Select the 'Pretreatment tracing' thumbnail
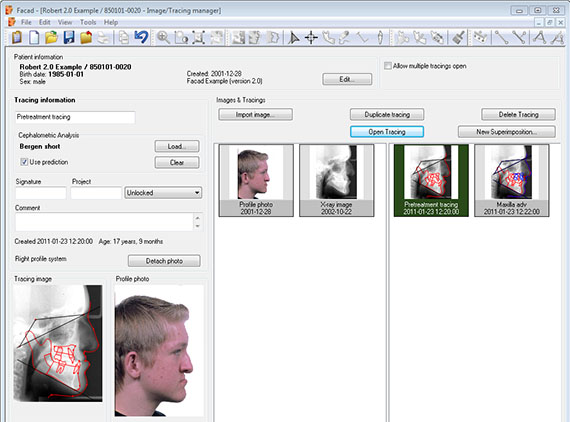570x422 pixels. 431,180
